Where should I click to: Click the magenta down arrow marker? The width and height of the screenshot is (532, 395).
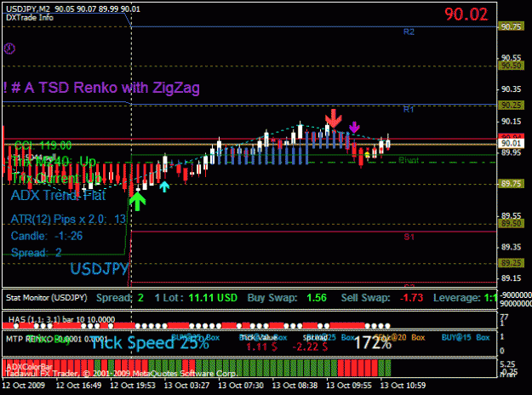click(354, 127)
